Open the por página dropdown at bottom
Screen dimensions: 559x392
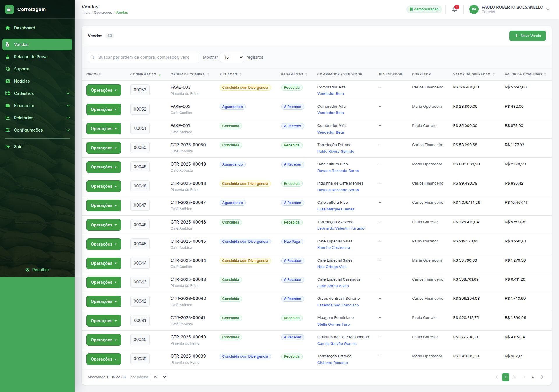click(158, 377)
